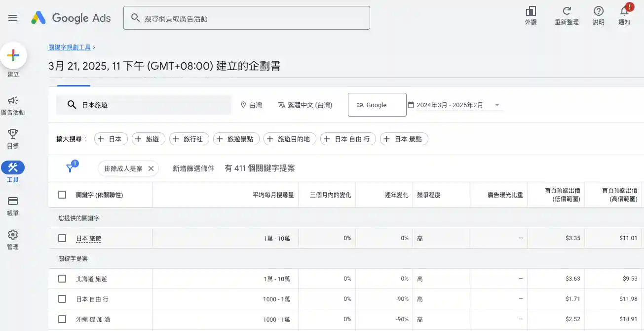This screenshot has height=331, width=644.
Task: Open the Google search network selector
Action: tap(377, 105)
